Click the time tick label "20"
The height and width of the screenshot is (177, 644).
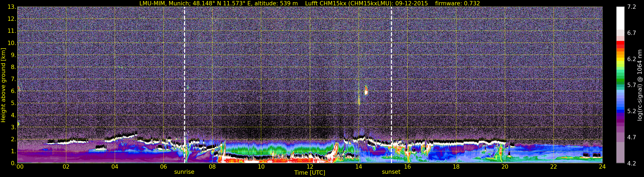click(505, 167)
